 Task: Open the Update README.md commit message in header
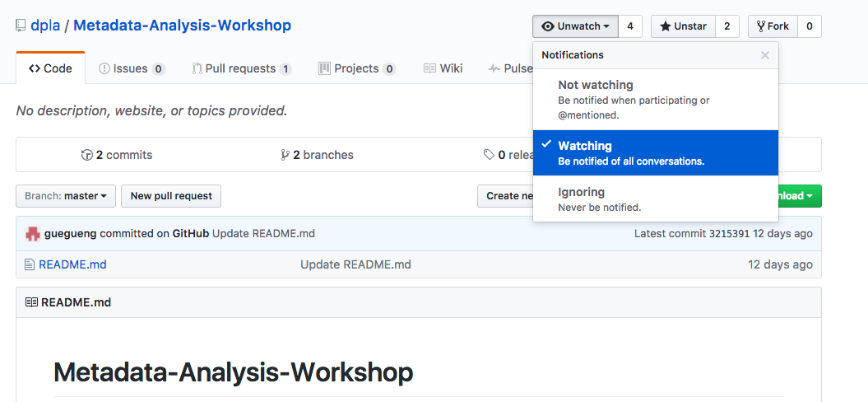pos(263,233)
